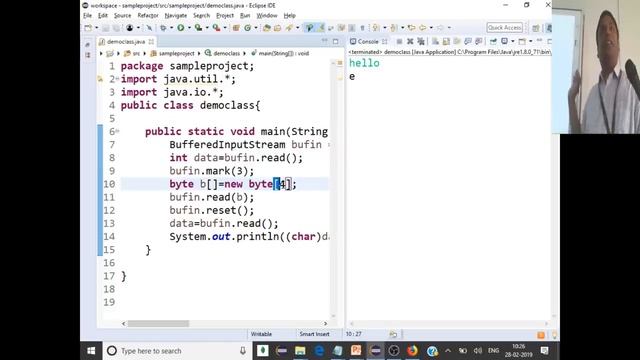Toggle Word Wrap in Console toolbar
Image resolution: width=640 pixels, height=360 pixels.
pos(457,41)
